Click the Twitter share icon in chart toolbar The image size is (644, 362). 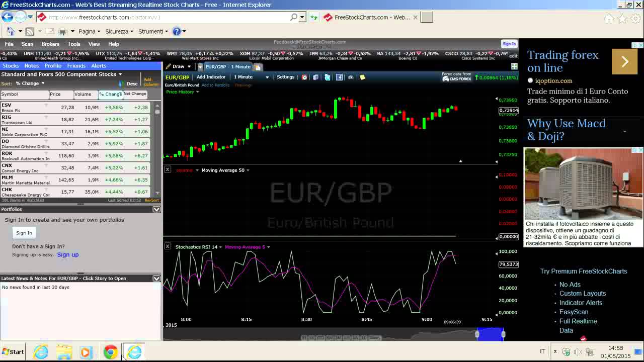pyautogui.click(x=328, y=77)
